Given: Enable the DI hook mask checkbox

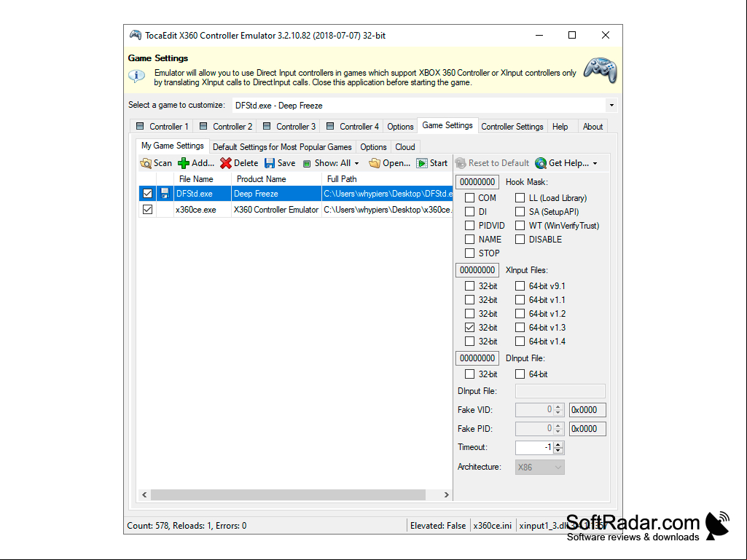Looking at the screenshot, I should click(470, 211).
